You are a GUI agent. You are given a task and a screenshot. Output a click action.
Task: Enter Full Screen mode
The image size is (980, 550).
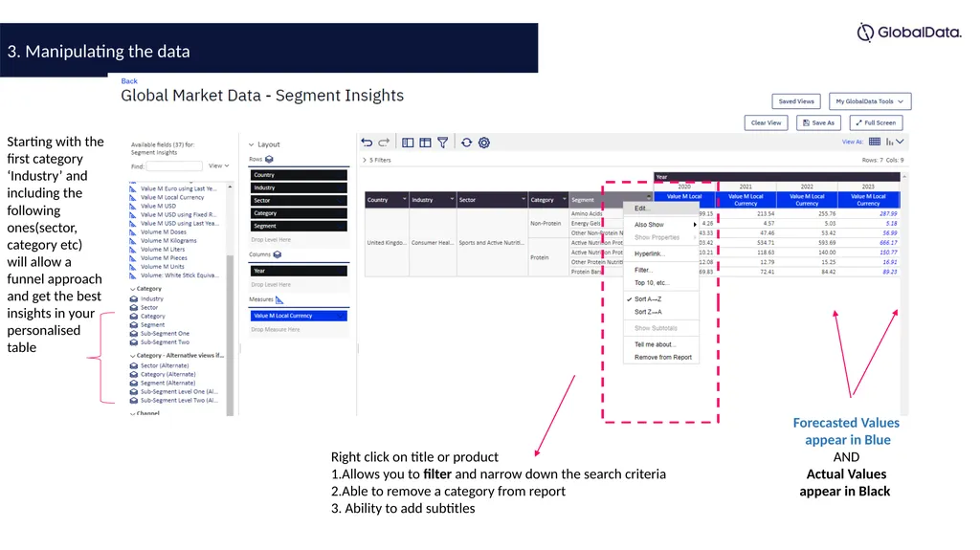pyautogui.click(x=876, y=123)
